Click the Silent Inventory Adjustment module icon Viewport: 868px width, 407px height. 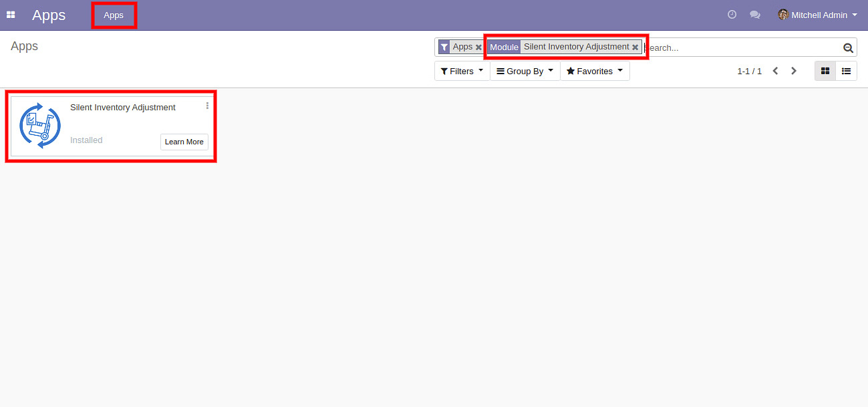40,126
